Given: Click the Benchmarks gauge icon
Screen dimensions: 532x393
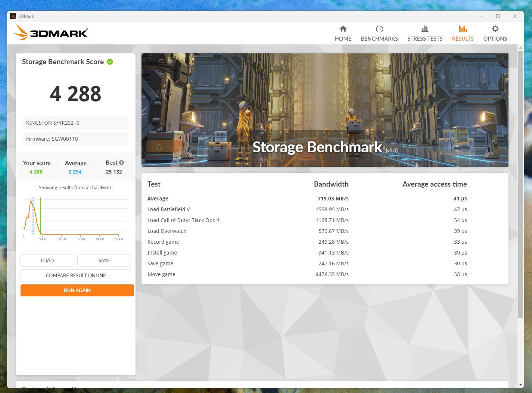Looking at the screenshot, I should coord(379,29).
